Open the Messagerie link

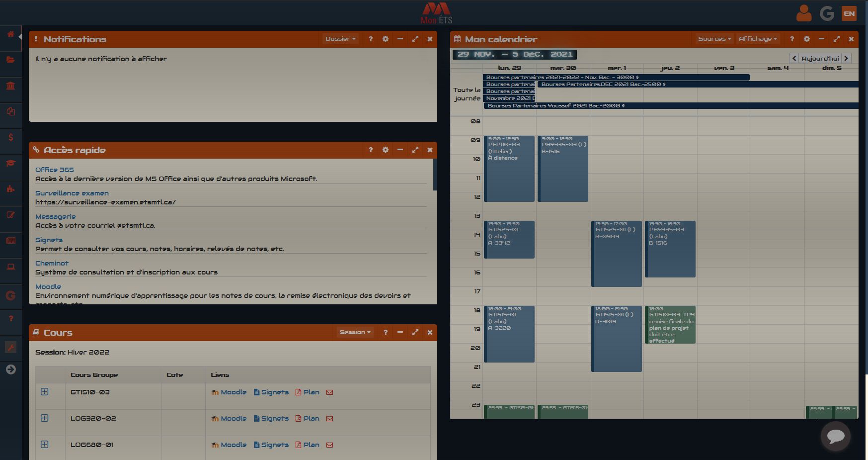(x=56, y=216)
